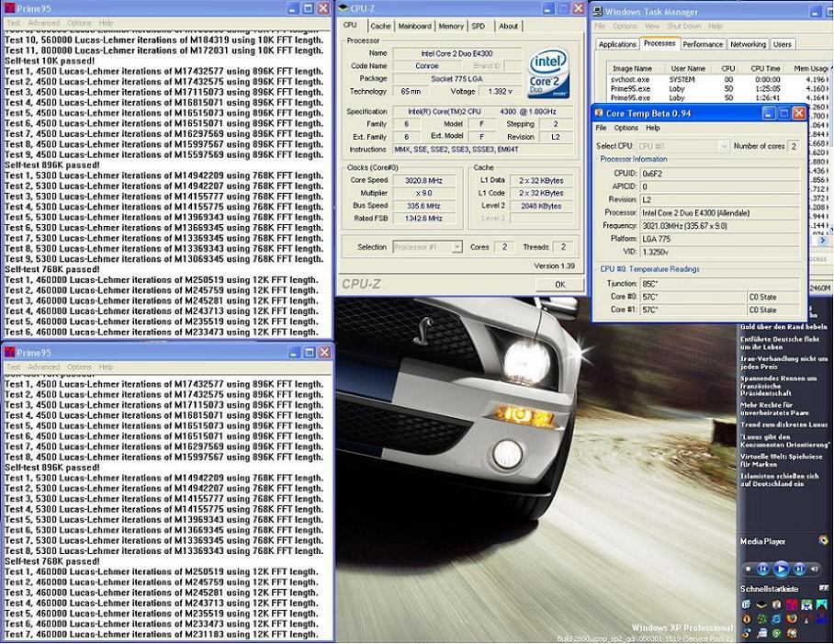The height and width of the screenshot is (644, 834).
Task: Start playback with the Media Player play button
Action: [782, 569]
